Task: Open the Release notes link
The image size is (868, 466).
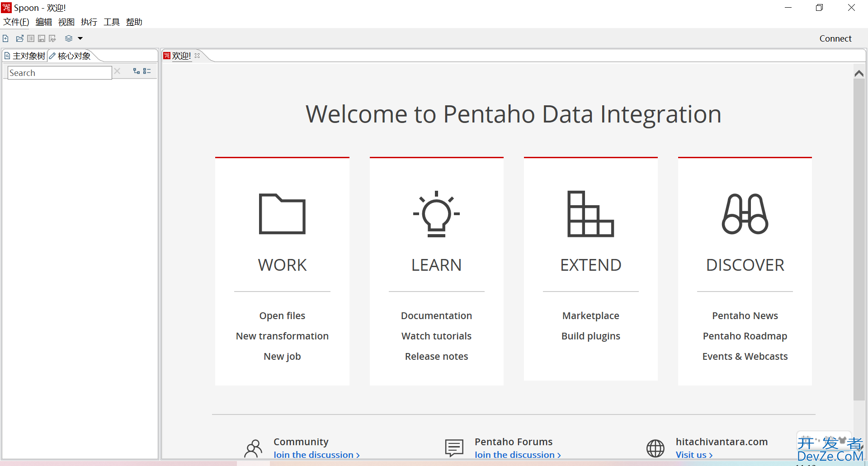Action: click(436, 356)
